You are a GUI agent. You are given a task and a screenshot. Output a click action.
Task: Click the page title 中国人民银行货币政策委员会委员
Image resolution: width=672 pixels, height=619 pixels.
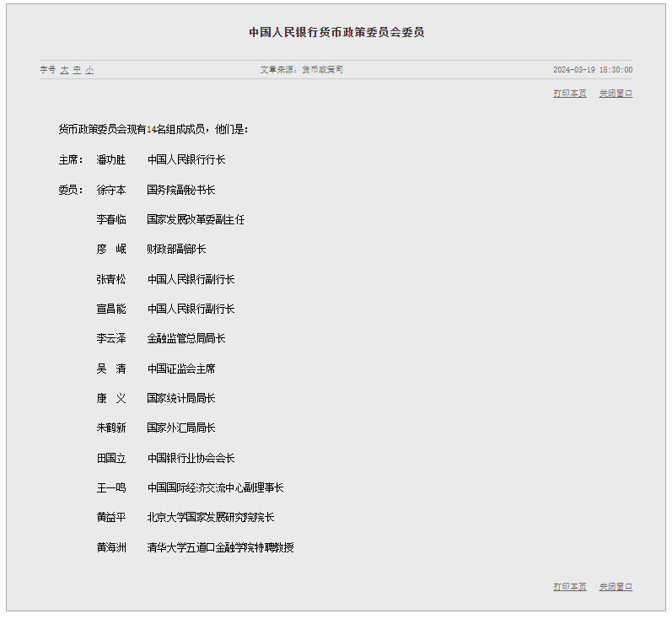[x=336, y=32]
